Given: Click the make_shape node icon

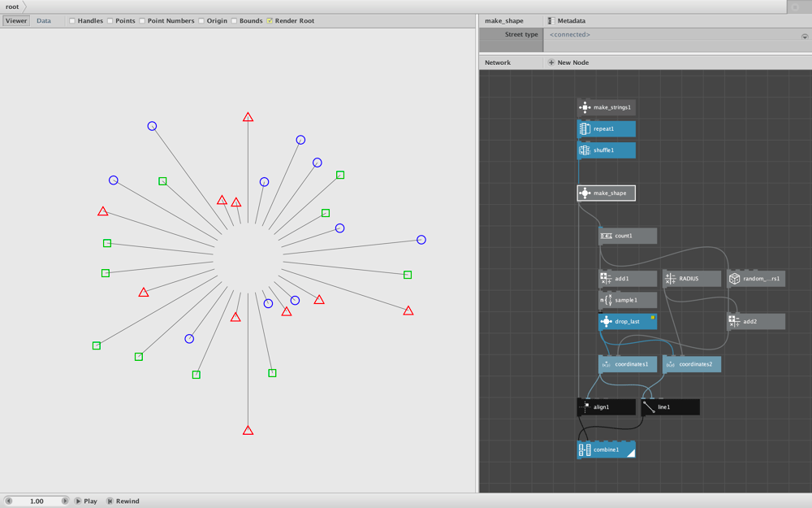Looking at the screenshot, I should [585, 193].
